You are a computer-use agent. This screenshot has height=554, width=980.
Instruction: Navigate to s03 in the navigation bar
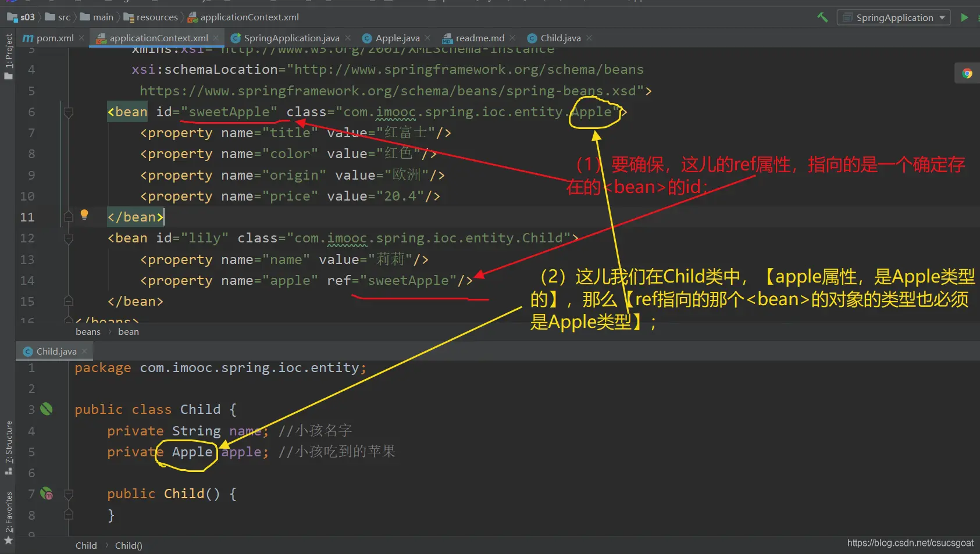(22, 17)
